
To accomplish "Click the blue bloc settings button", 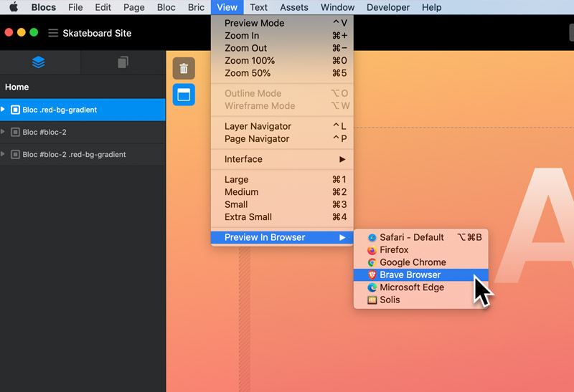I will (184, 95).
